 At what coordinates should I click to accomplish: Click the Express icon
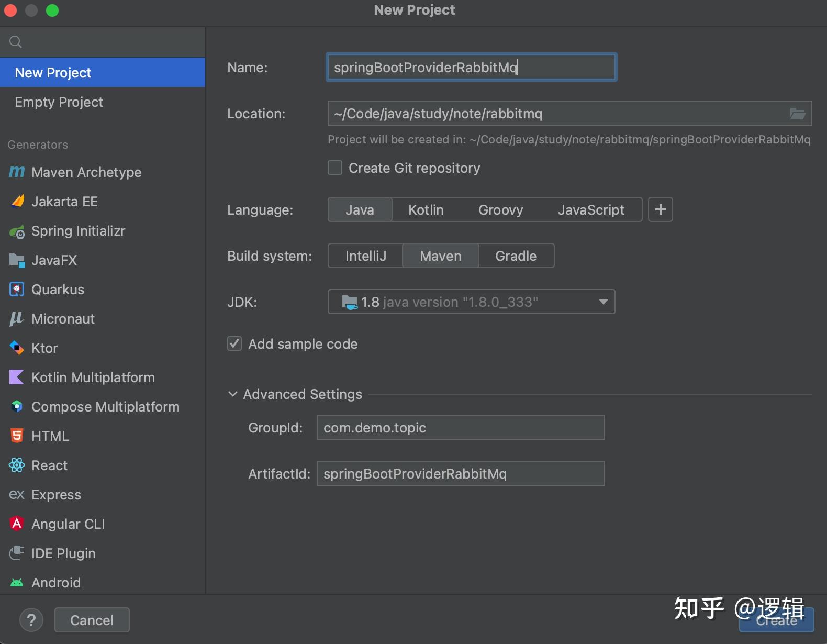tap(17, 494)
